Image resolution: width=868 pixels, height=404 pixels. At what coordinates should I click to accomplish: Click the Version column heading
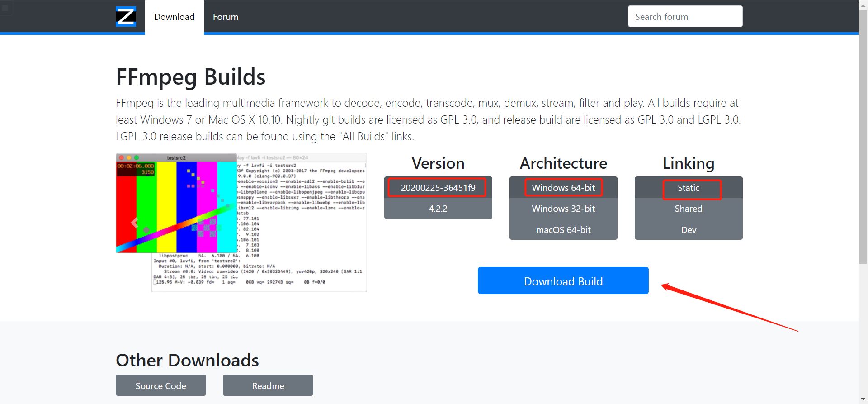438,163
